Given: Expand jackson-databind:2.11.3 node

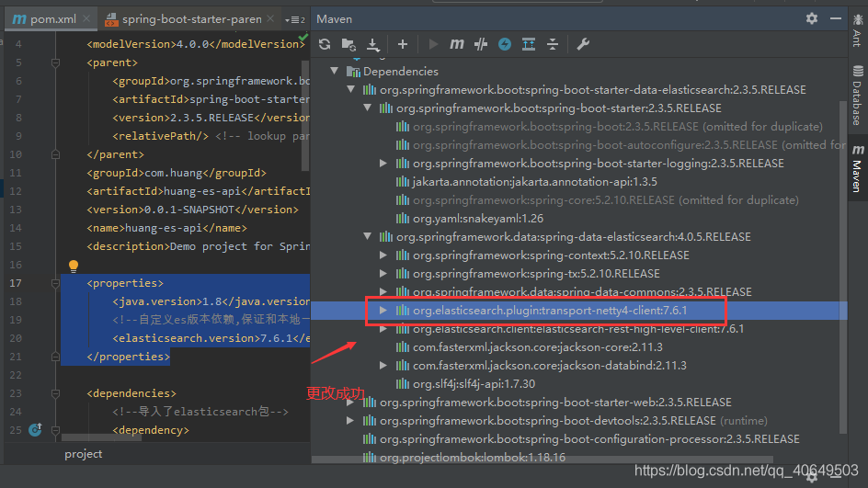Looking at the screenshot, I should point(383,365).
